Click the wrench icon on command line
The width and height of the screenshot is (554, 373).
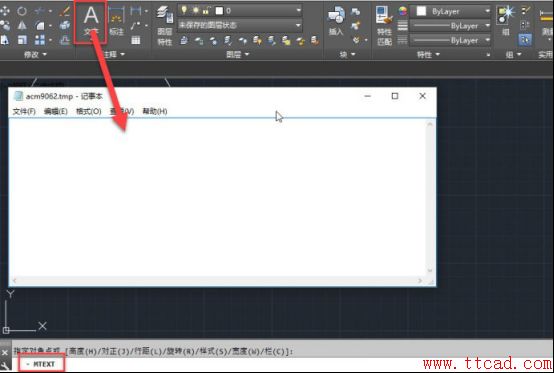click(5, 367)
